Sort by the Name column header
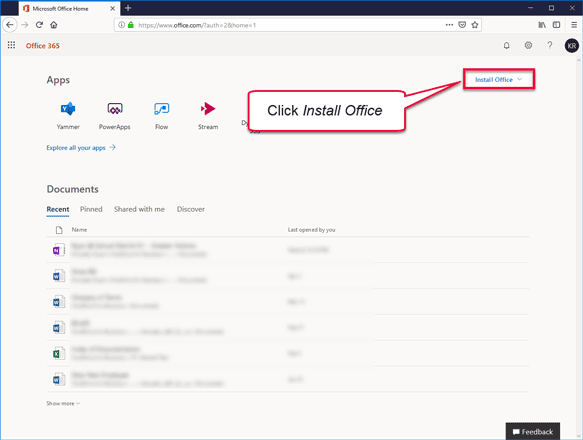Screen dimensions: 583x440 [79, 230]
